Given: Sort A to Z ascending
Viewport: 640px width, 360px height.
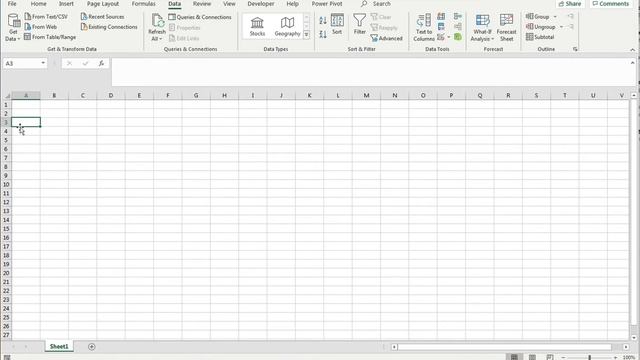Looking at the screenshot, I should 323,20.
